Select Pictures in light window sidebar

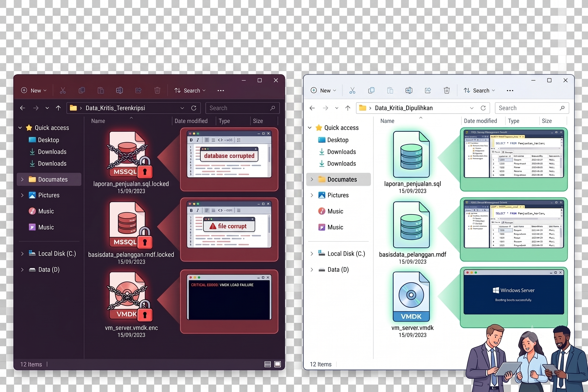pyautogui.click(x=333, y=195)
